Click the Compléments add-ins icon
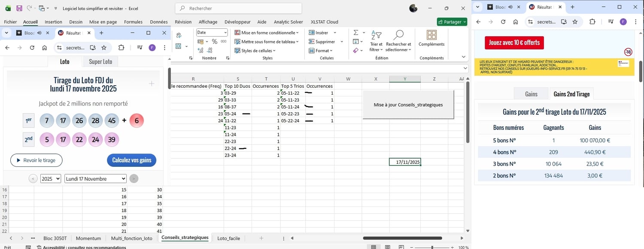 [x=431, y=35]
